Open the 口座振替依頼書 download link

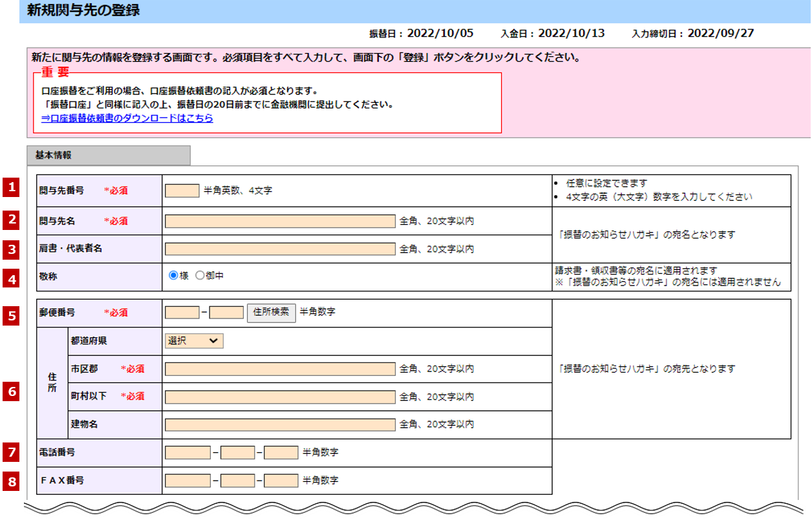tap(127, 119)
